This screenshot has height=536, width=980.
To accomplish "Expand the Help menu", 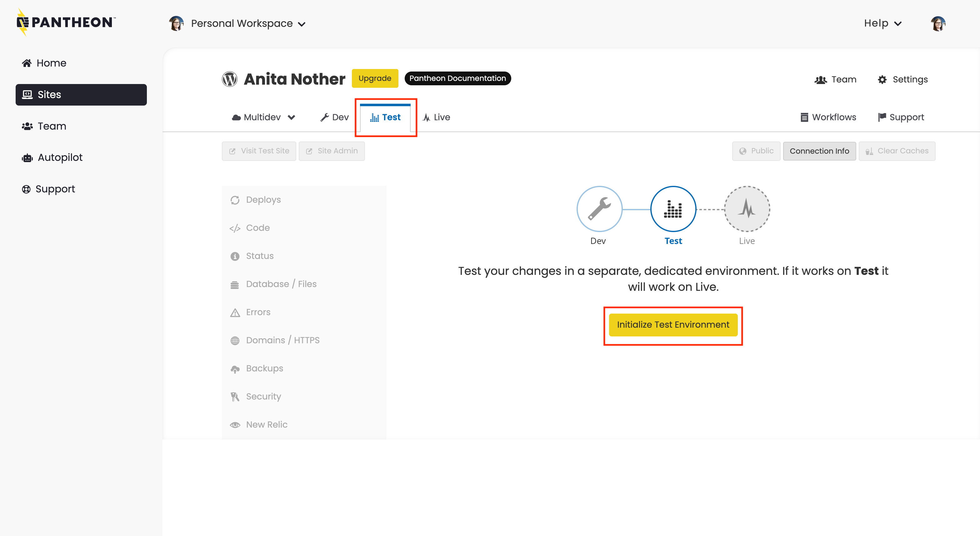I will point(882,23).
